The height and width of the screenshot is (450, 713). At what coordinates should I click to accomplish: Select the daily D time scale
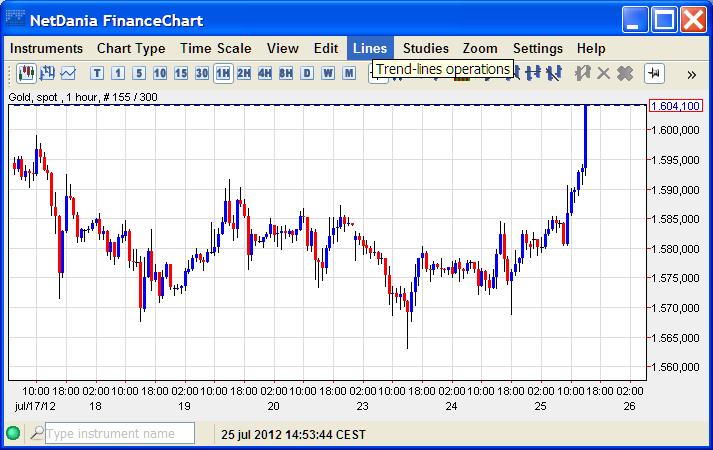(307, 73)
